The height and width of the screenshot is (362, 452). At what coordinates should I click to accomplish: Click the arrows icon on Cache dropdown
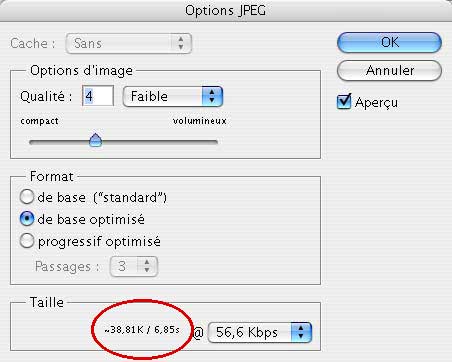point(181,43)
